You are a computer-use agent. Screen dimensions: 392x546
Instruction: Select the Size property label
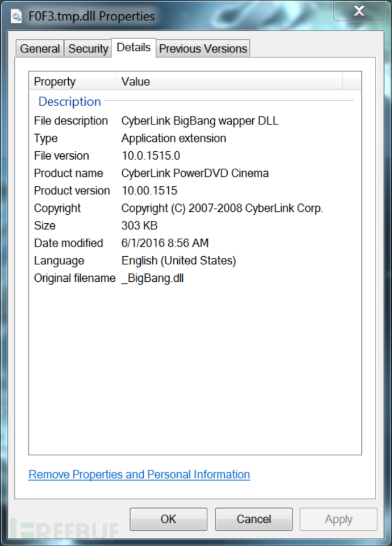[44, 226]
